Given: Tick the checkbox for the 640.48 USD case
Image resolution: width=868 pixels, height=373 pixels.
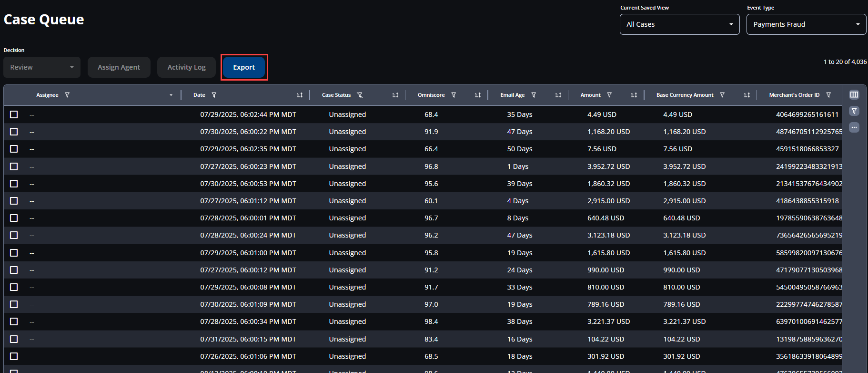Looking at the screenshot, I should coord(14,218).
